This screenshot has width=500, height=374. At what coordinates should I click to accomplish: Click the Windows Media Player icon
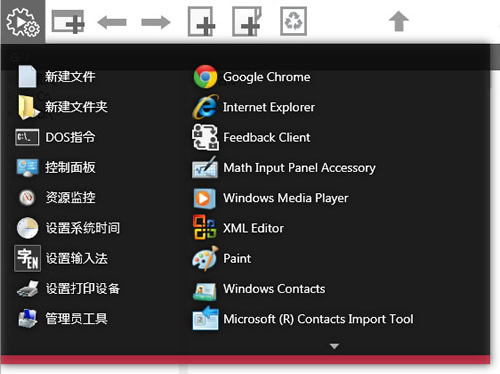point(205,198)
